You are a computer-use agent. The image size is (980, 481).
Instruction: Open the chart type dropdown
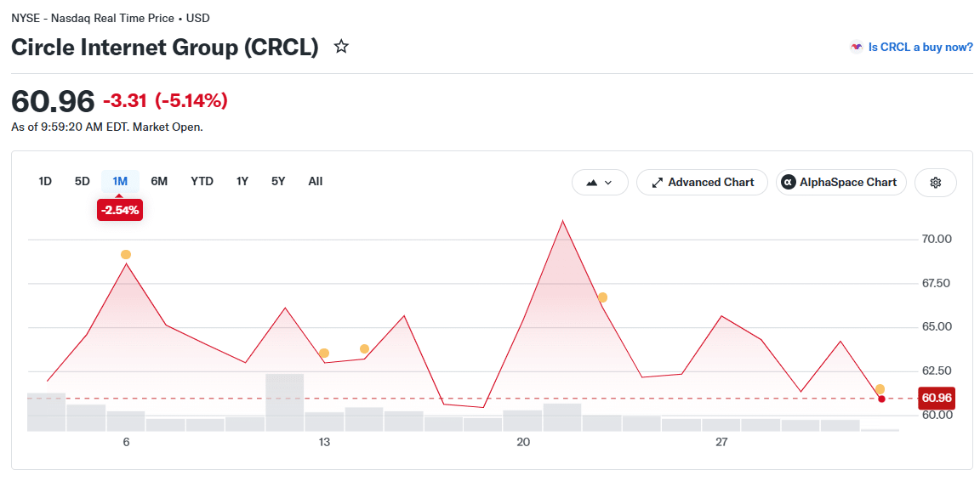click(x=600, y=183)
